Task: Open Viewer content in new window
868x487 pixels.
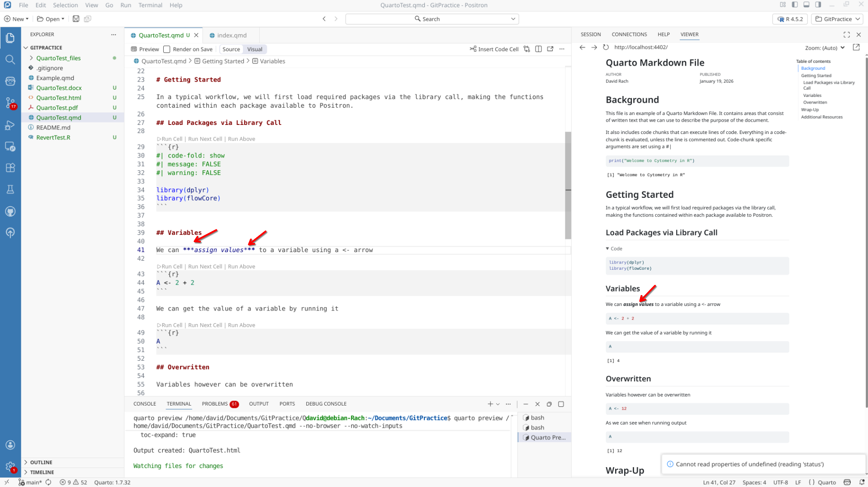Action: (x=856, y=47)
